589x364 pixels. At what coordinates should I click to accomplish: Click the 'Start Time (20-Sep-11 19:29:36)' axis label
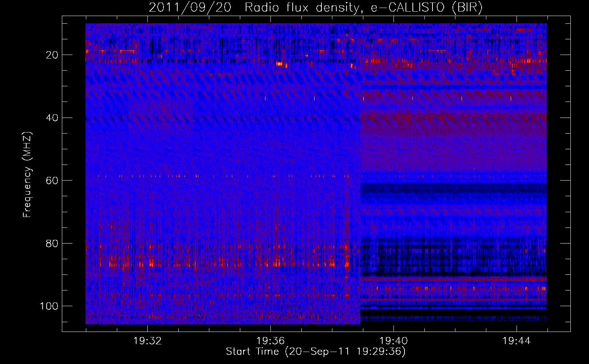coord(316,352)
